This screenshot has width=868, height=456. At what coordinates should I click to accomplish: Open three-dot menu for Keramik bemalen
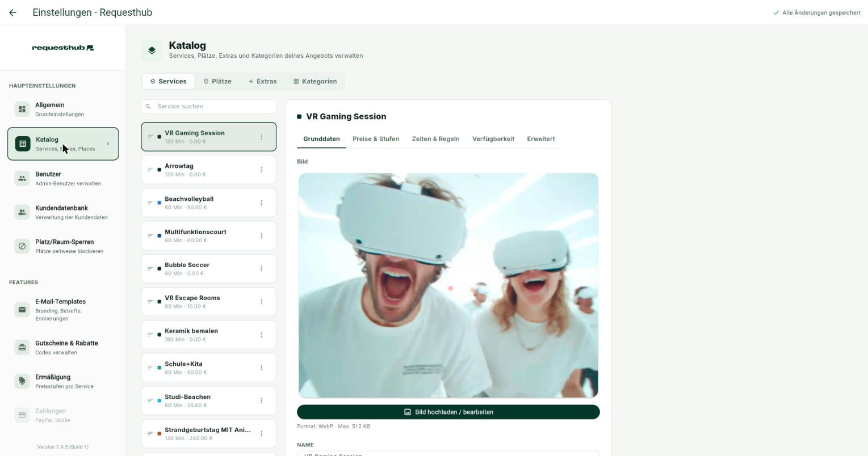pyautogui.click(x=261, y=335)
